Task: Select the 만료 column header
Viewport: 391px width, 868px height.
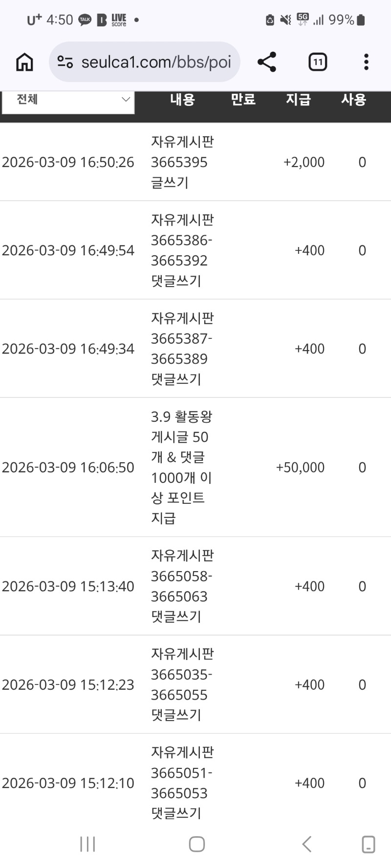Action: pos(243,100)
